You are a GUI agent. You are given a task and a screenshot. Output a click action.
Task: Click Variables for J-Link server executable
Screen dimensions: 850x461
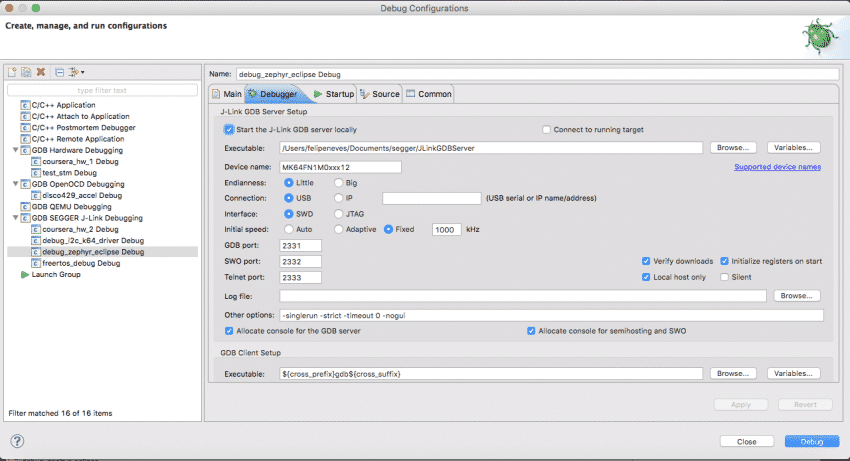point(793,148)
